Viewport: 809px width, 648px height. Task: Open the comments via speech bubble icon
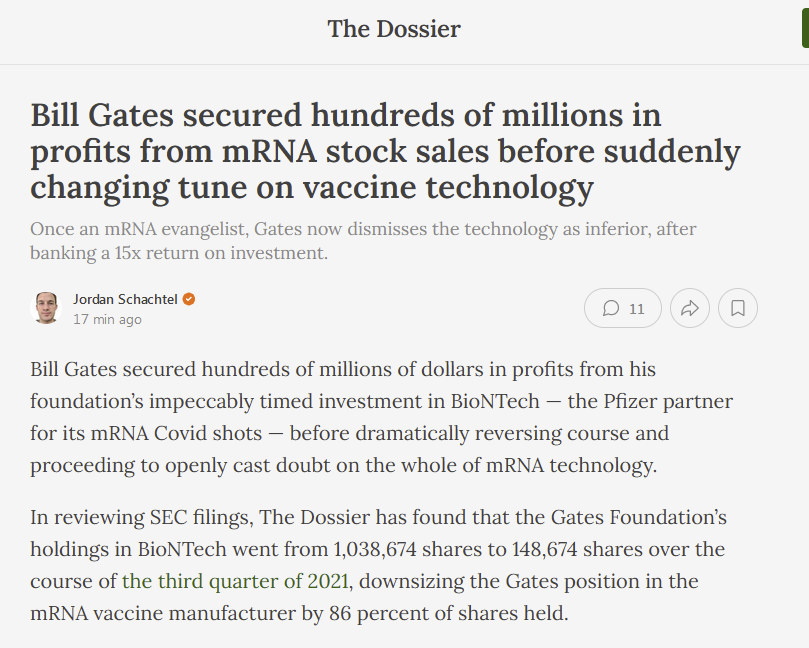click(x=611, y=308)
